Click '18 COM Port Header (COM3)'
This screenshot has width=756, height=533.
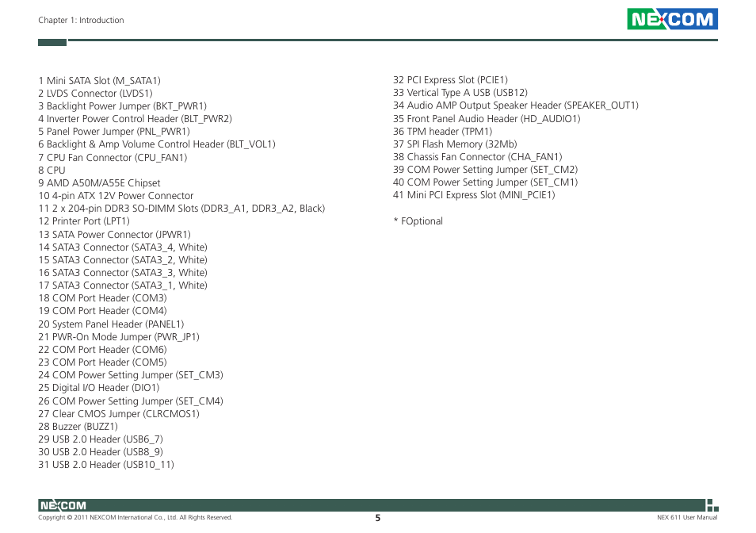103,298
